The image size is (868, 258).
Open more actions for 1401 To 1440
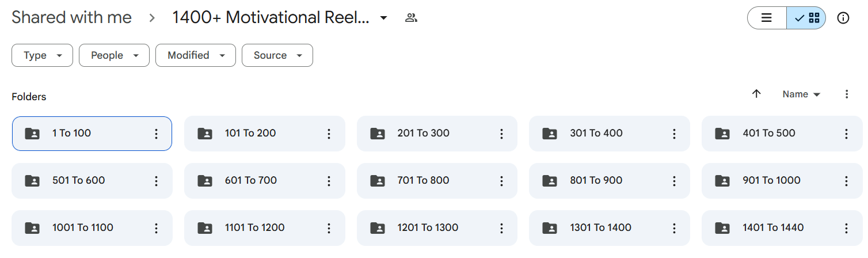point(846,228)
